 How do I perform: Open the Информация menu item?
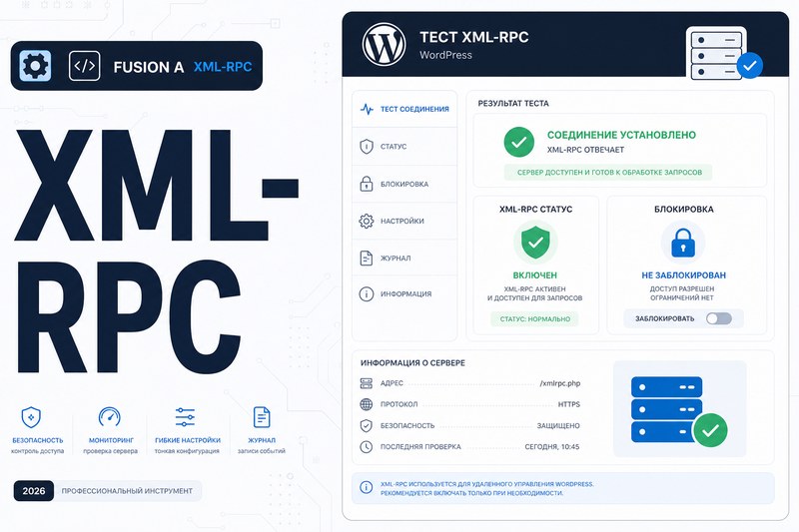404,294
